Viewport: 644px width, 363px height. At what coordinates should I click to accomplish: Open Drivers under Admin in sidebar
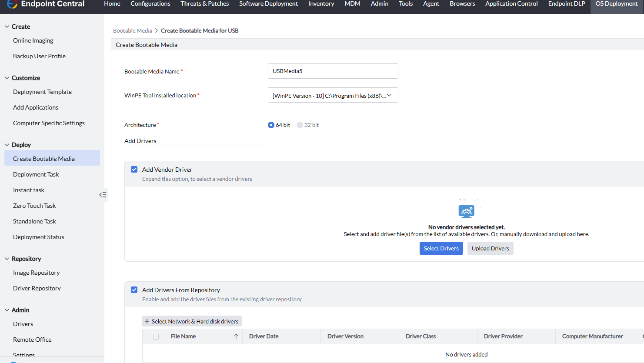click(x=23, y=324)
